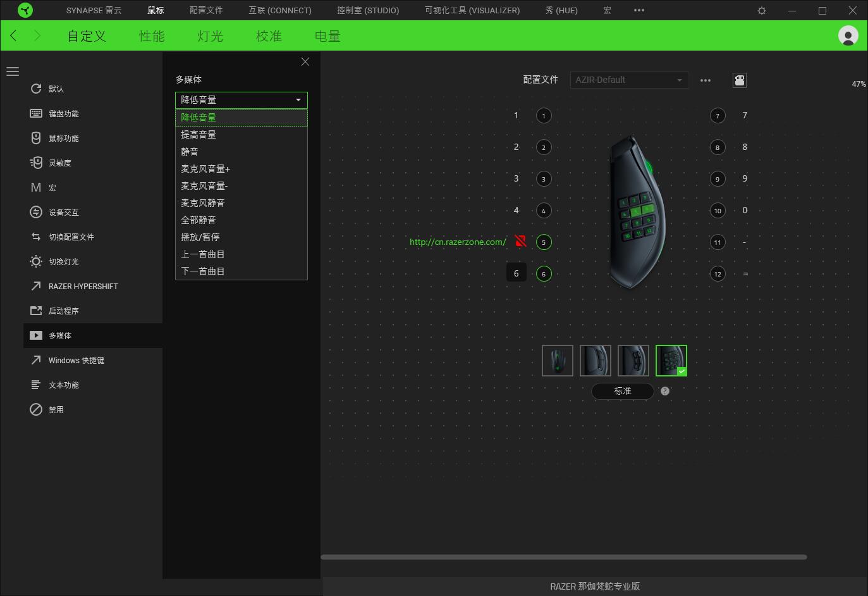
Task: Select the first mouse view thumbnail
Action: 557,361
